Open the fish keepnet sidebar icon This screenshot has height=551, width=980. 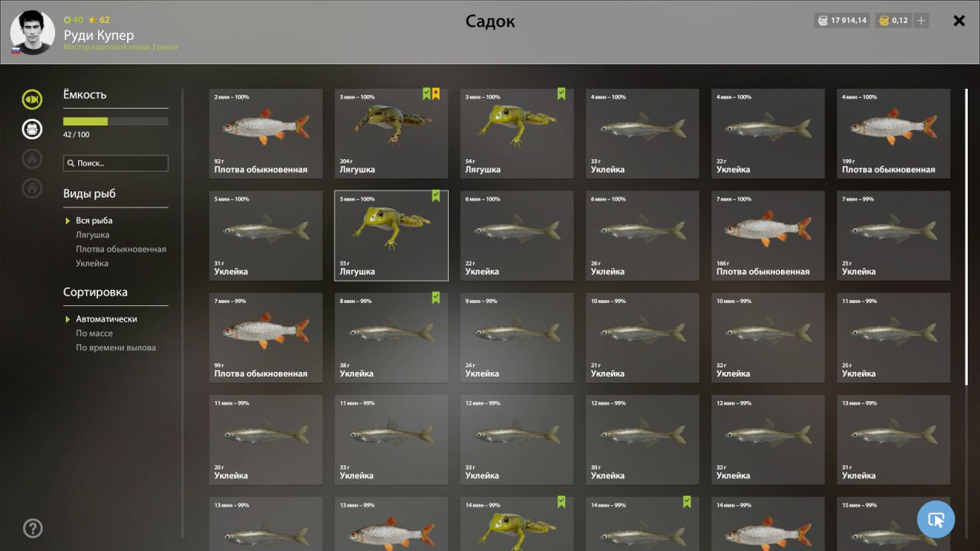32,99
